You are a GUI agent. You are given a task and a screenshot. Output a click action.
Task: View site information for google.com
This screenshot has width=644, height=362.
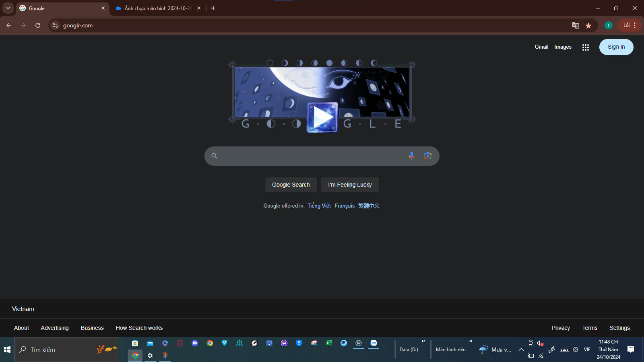(x=55, y=25)
